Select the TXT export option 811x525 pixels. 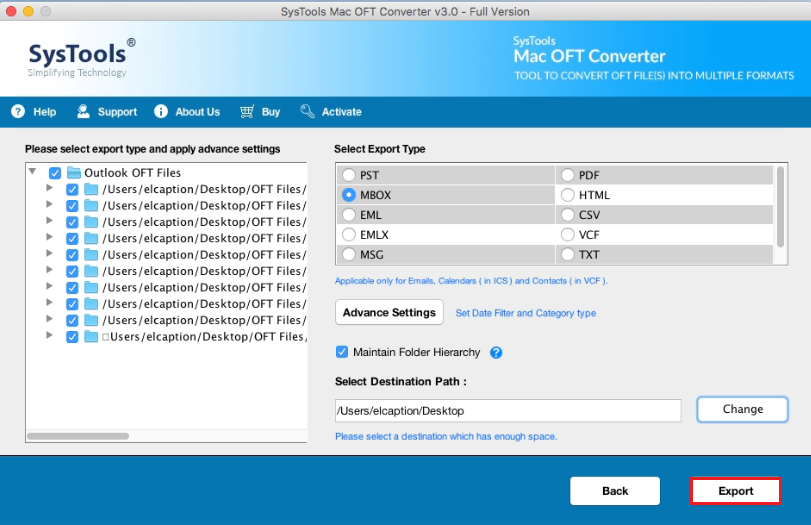(568, 254)
